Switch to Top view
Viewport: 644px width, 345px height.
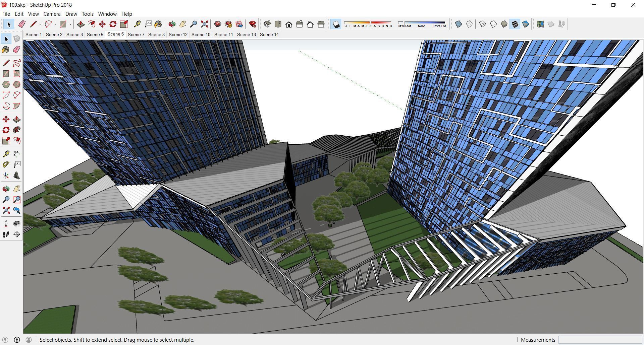point(278,24)
